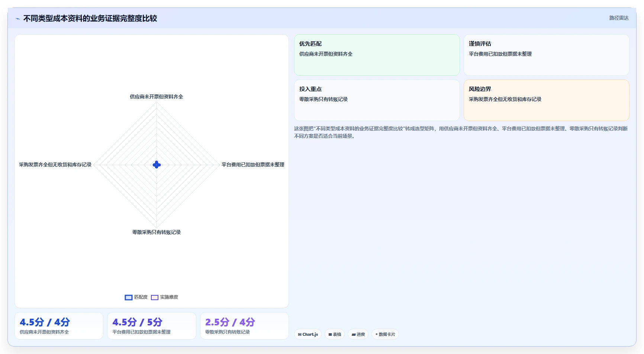
Task: Click the radar axis label 采购发票齐全但无收货和库存记录
Action: pyautogui.click(x=55, y=165)
